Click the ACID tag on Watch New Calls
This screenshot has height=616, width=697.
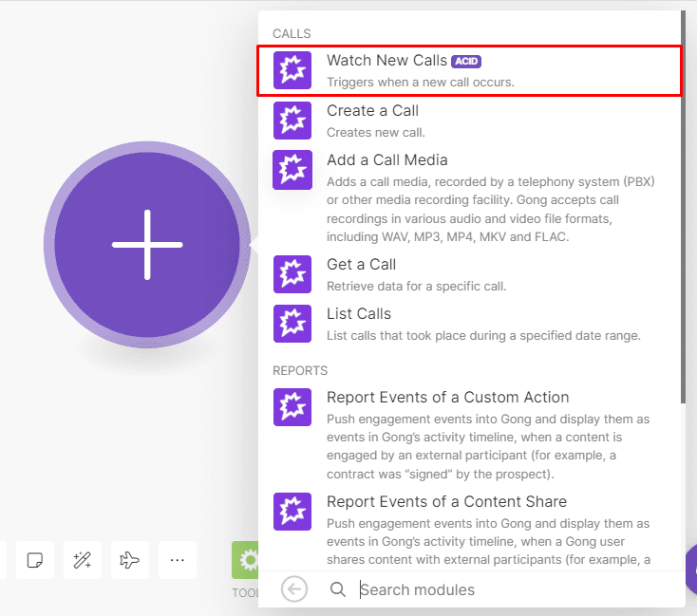coord(466,61)
